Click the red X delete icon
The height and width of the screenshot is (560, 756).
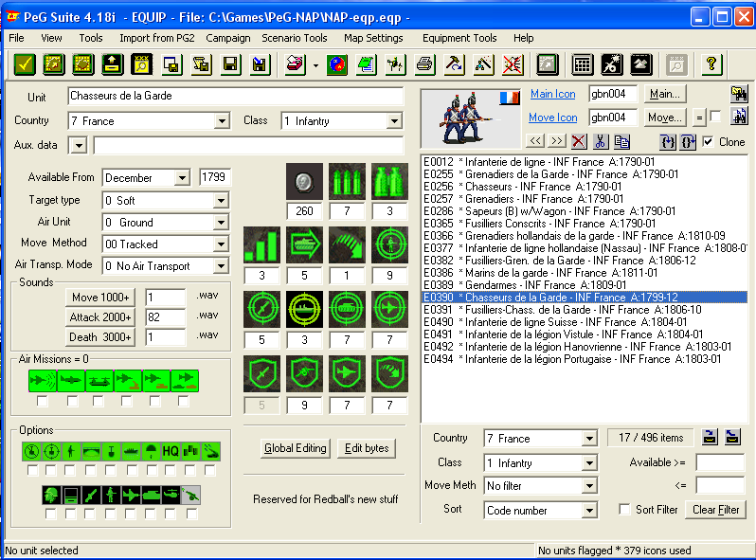pyautogui.click(x=579, y=141)
